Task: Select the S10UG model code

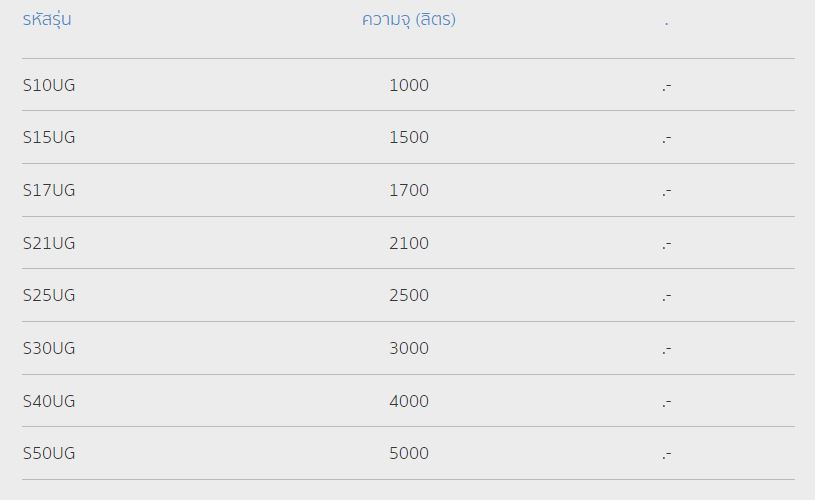Action: click(x=49, y=86)
